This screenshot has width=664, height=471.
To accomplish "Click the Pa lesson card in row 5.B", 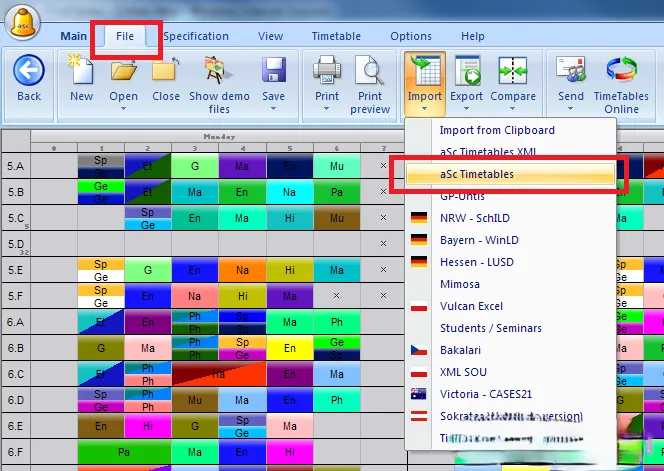I will point(337,192).
